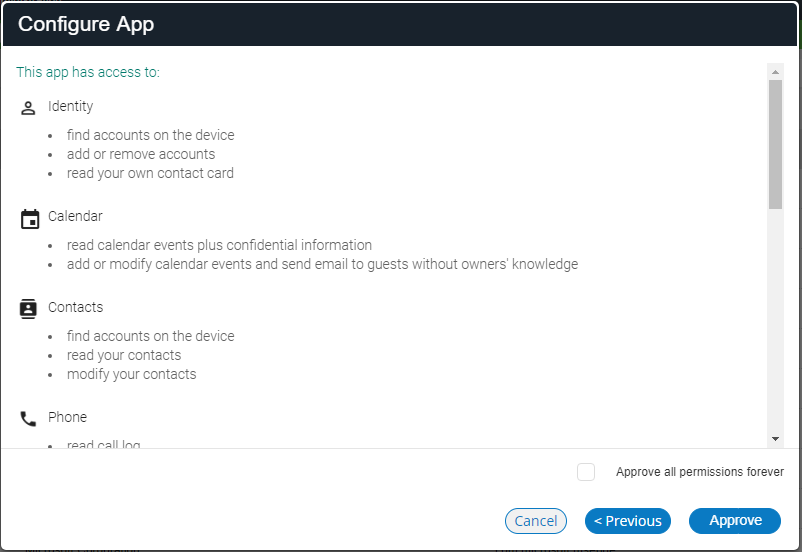Select the Phone section heading

coord(68,417)
